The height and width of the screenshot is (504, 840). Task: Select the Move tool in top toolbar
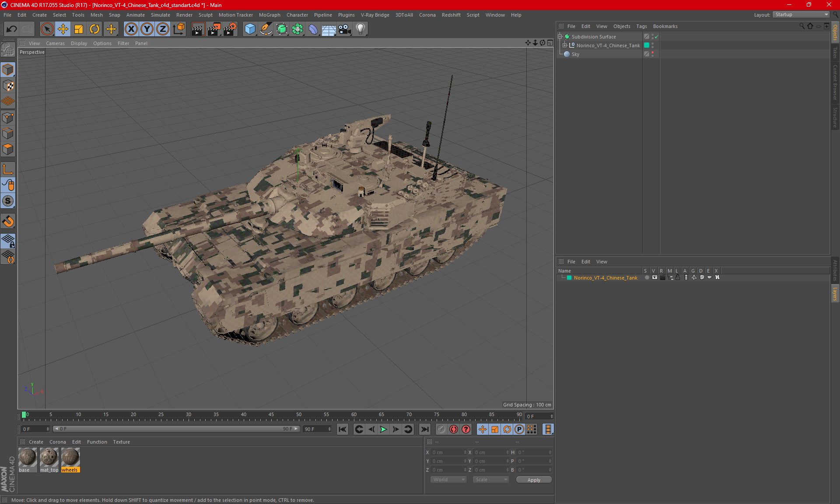(x=63, y=29)
